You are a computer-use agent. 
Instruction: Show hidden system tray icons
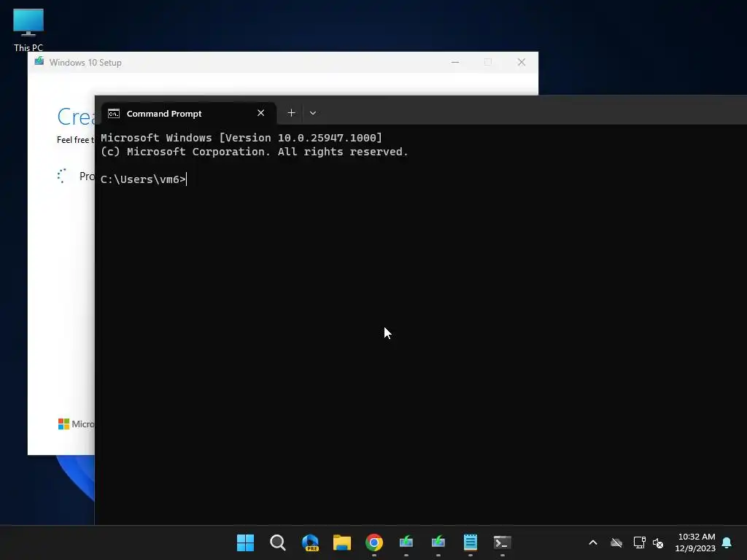pos(593,542)
